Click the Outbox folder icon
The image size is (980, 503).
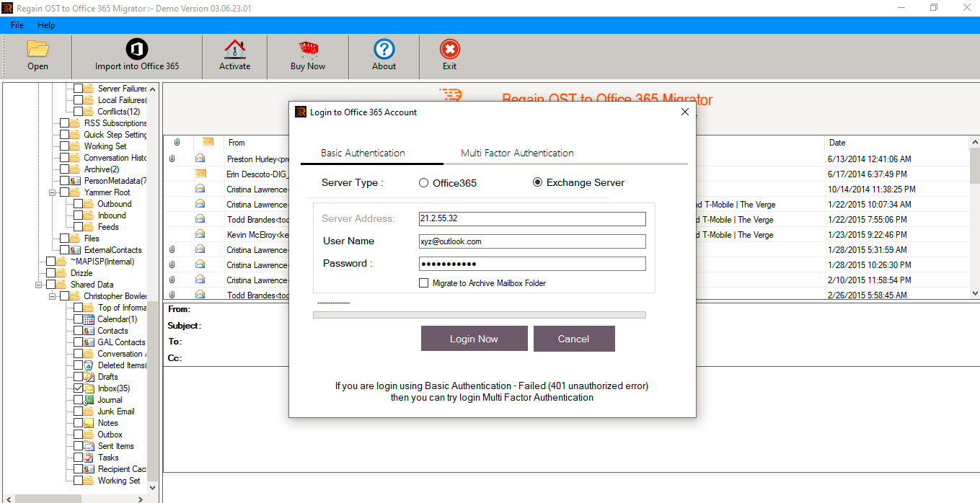pos(89,435)
